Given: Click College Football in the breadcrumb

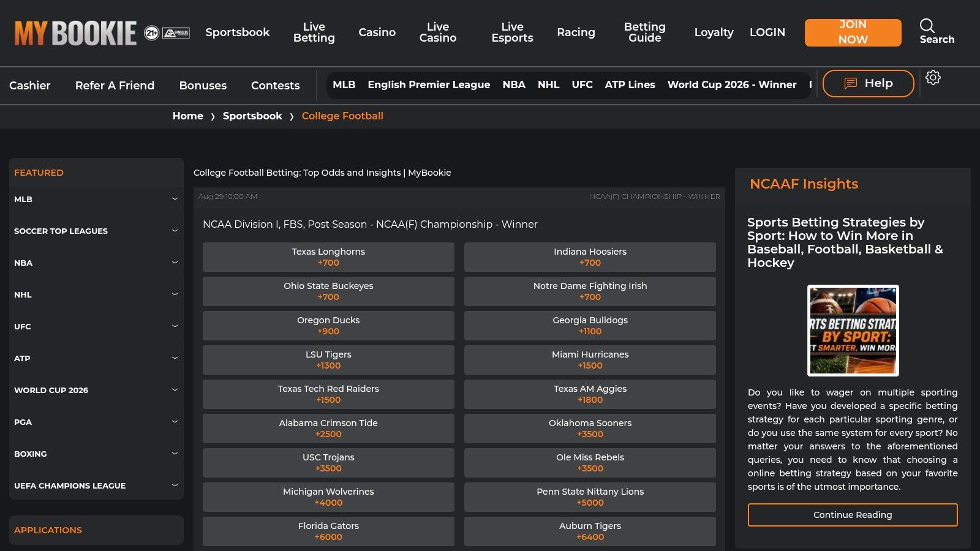Looking at the screenshot, I should [342, 116].
